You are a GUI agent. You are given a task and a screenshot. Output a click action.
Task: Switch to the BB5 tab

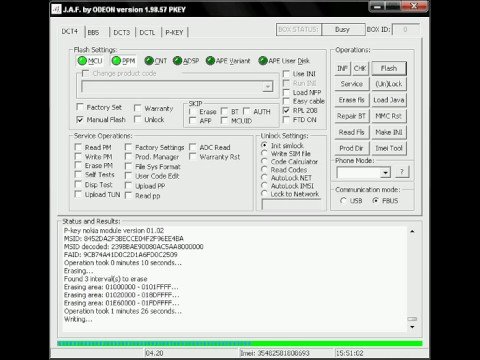point(93,32)
